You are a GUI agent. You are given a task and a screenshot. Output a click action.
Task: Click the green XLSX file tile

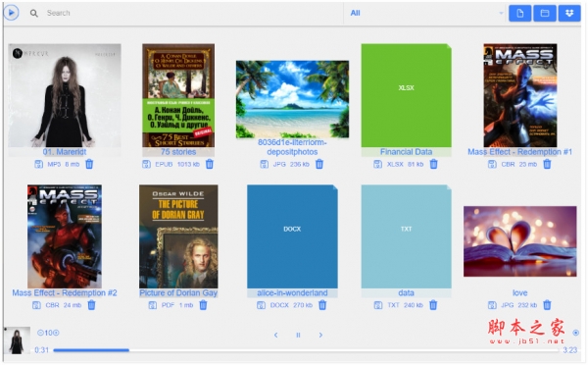pos(406,95)
